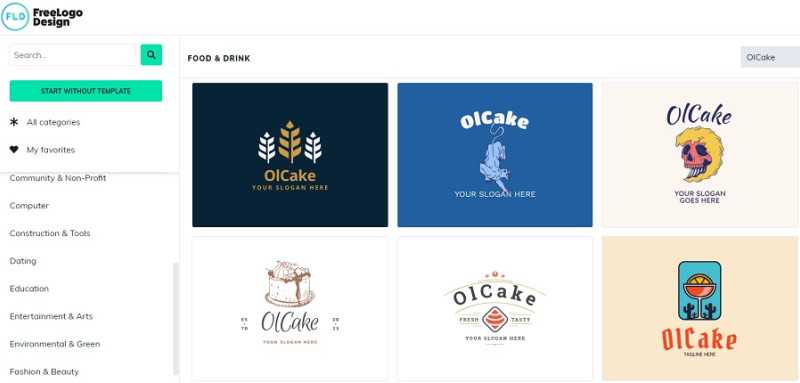Pick the skull with blonde hair logo template
This screenshot has width=800, height=383.
click(x=699, y=155)
